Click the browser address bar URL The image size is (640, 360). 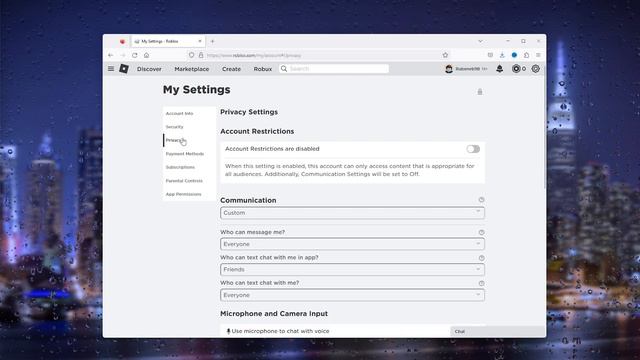pyautogui.click(x=254, y=56)
